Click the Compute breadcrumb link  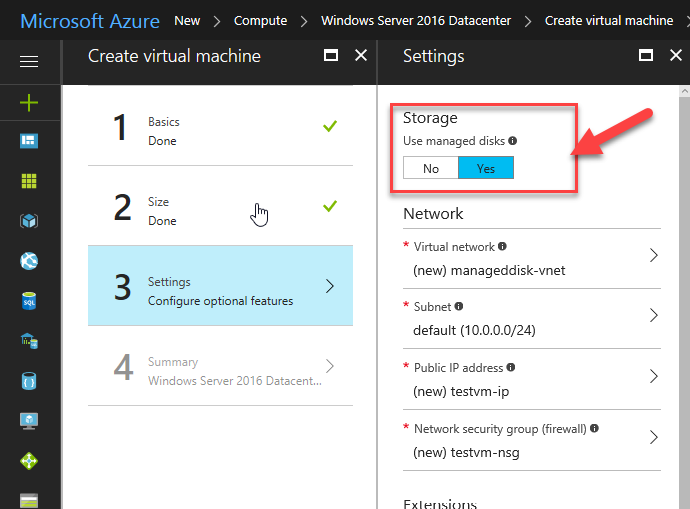tap(260, 20)
